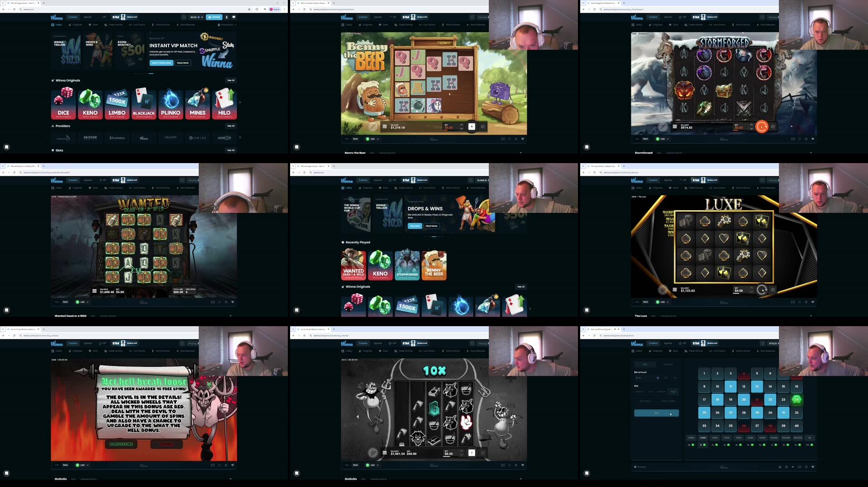Switch to Fun mode under Benny the Beer
This screenshot has height=487, width=868.
coord(347,139)
